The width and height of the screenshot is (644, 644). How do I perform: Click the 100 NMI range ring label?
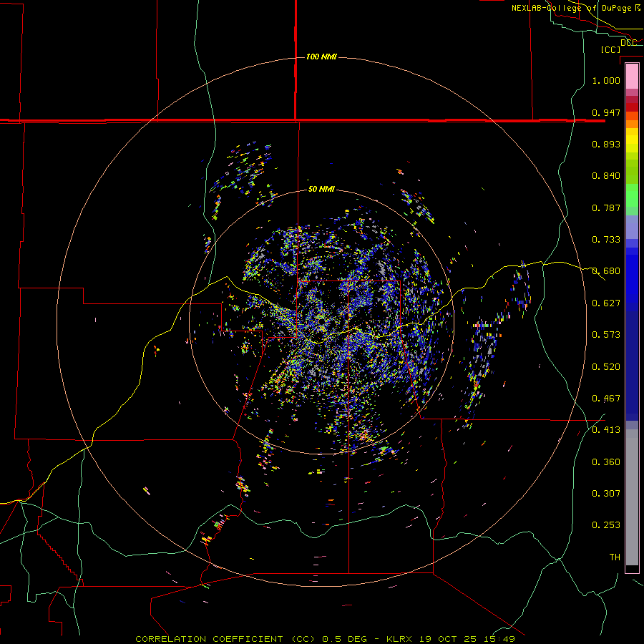coord(321,57)
